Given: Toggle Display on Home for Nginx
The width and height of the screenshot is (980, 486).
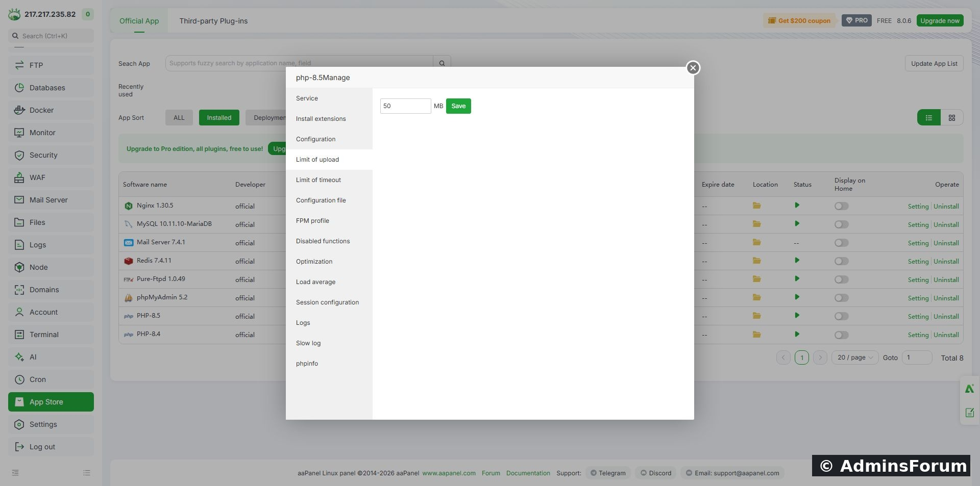Looking at the screenshot, I should click(842, 206).
